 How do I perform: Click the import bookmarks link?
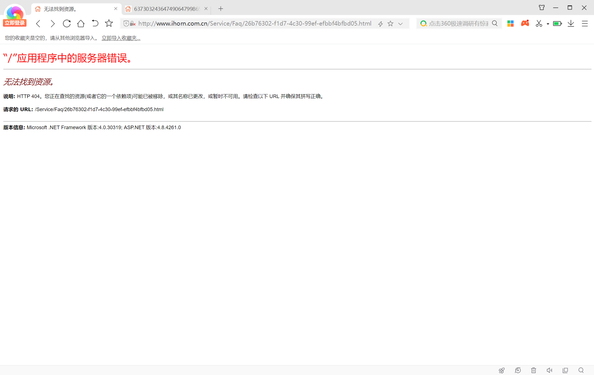tap(121, 38)
